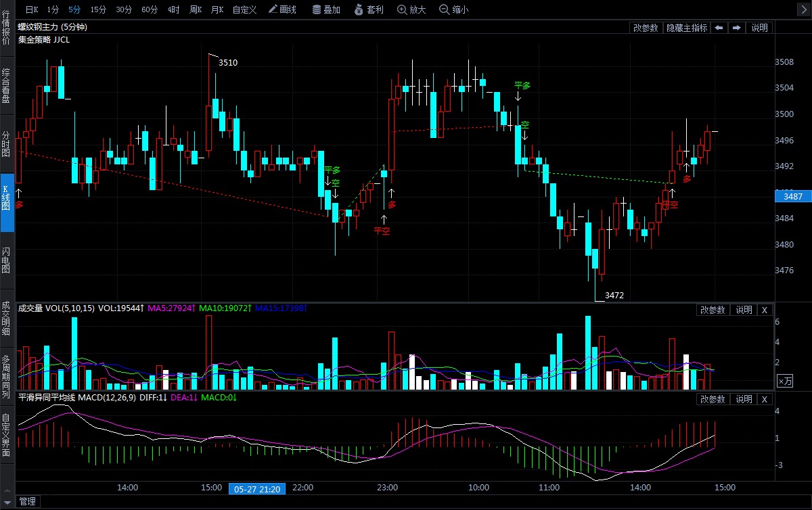Click the red 平空 signal near 23:00
Screen dimensions: 812x510
click(382, 231)
